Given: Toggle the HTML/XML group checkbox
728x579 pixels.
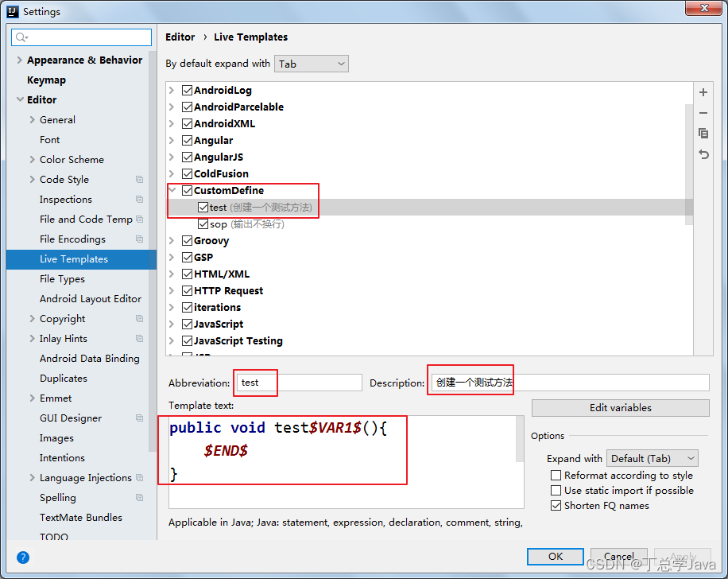Looking at the screenshot, I should click(x=187, y=274).
